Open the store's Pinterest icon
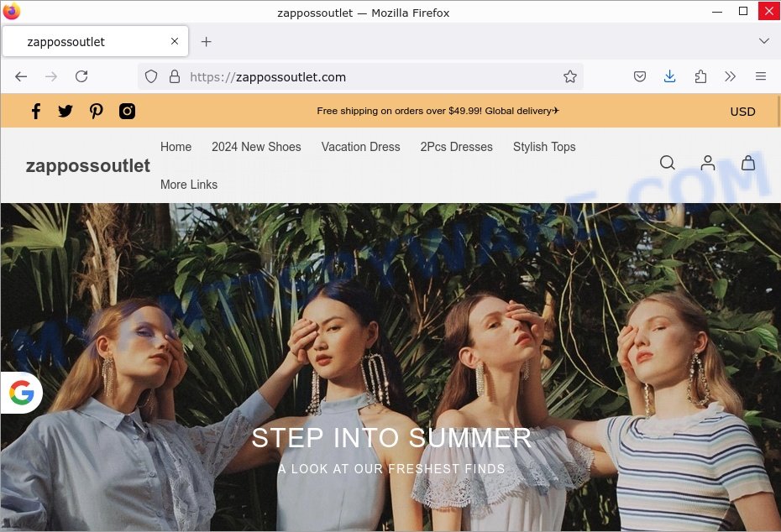The image size is (781, 532). [96, 111]
